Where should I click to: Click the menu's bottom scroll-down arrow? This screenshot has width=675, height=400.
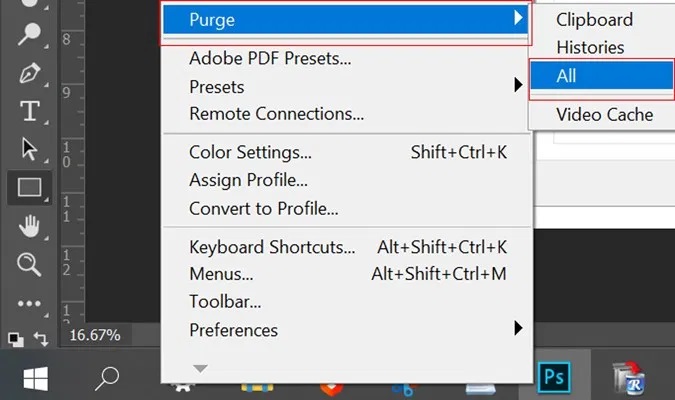[x=200, y=369]
